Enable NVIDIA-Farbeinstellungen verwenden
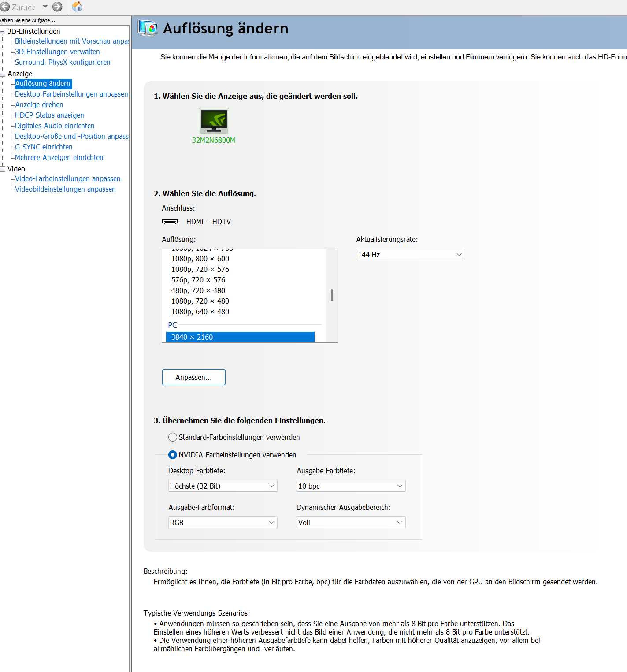This screenshot has height=672, width=627. (172, 455)
